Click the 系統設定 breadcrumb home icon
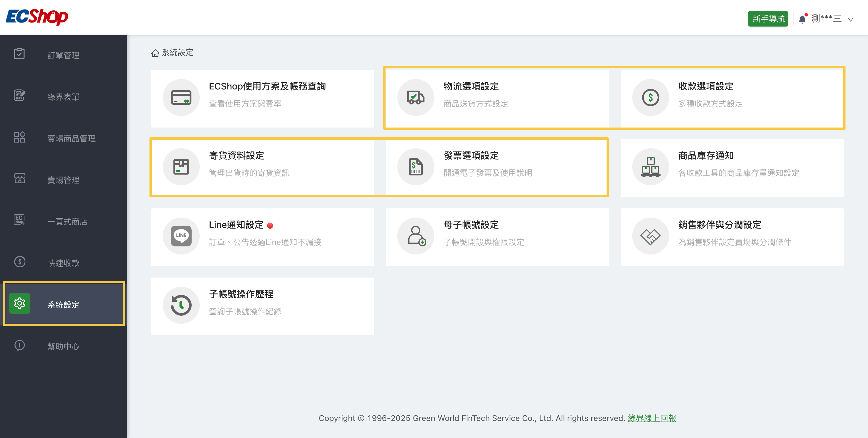Image resolution: width=868 pixels, height=438 pixels. click(x=155, y=53)
